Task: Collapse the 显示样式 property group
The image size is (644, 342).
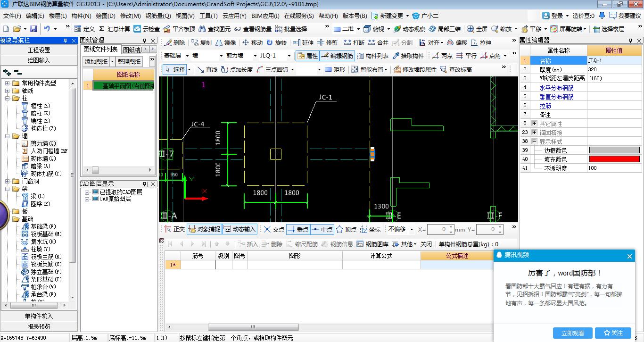Action: (x=534, y=142)
